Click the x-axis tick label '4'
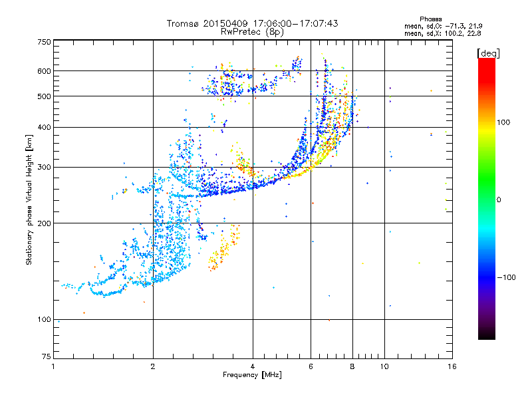This screenshot has height=399, width=532. click(x=253, y=366)
